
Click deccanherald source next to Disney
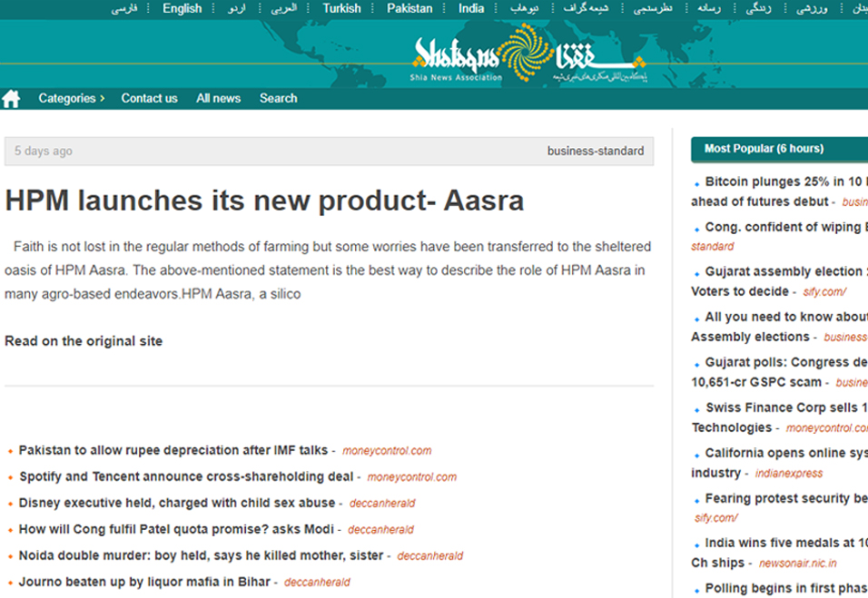point(382,504)
